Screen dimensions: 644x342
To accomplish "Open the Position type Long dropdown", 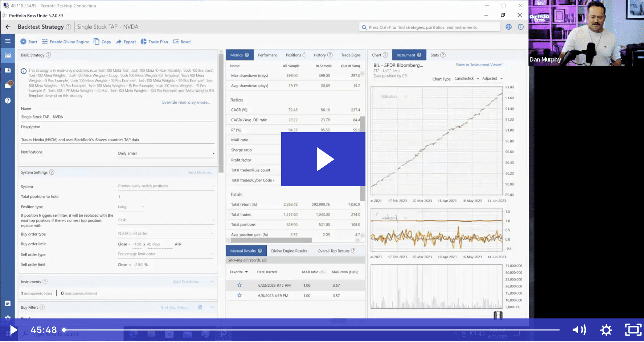I will click(x=131, y=207).
